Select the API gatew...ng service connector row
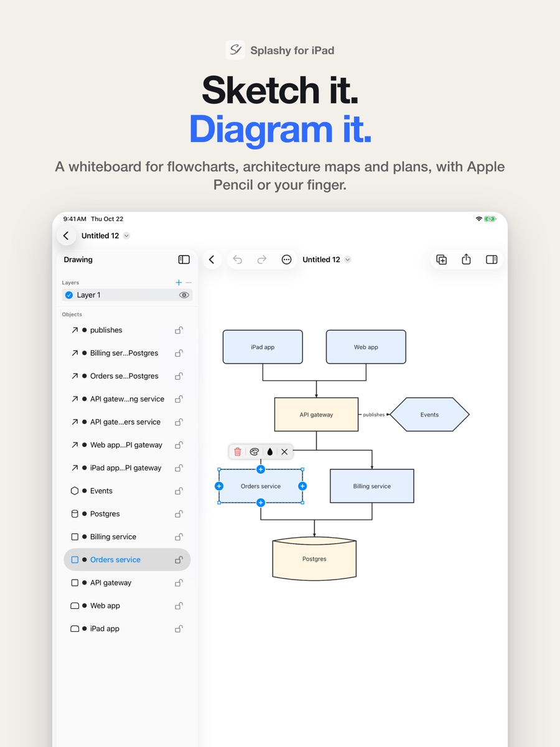The image size is (560, 747). click(128, 399)
